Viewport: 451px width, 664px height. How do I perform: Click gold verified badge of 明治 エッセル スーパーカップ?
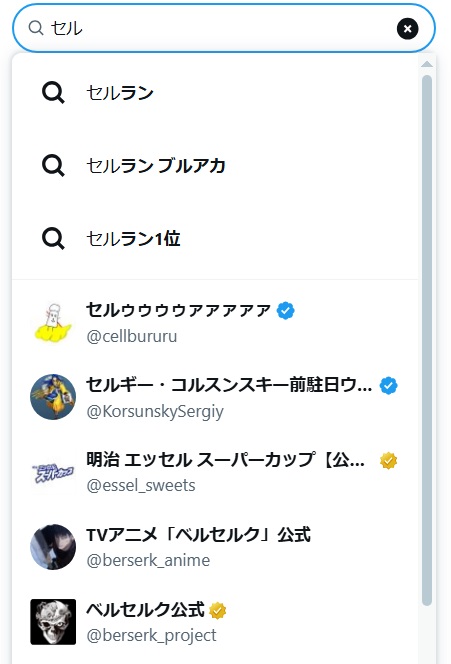[388, 460]
